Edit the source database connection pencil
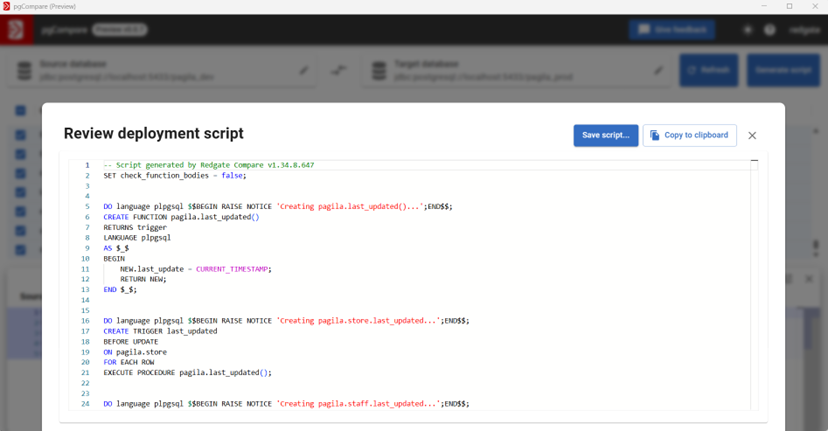The width and height of the screenshot is (828, 431). point(304,71)
